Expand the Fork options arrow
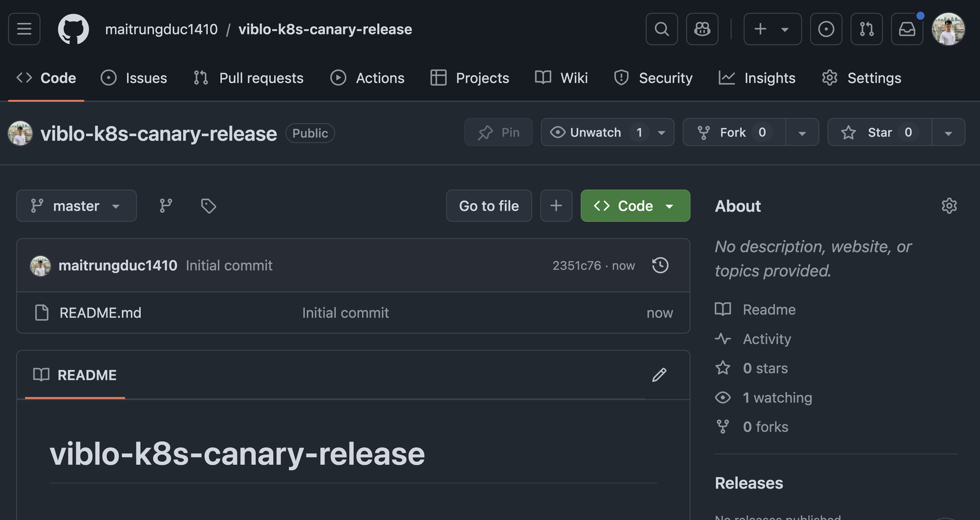 point(802,133)
